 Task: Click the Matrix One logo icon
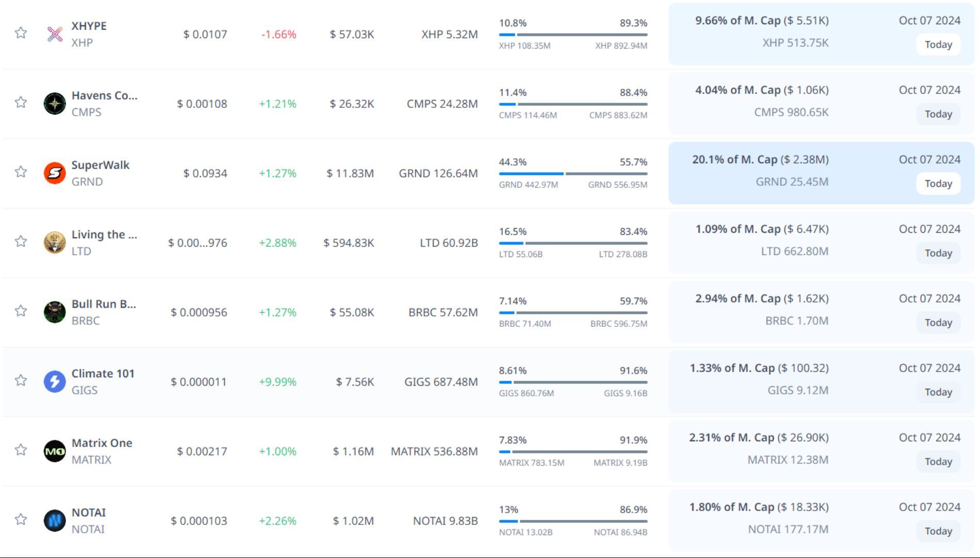(55, 451)
